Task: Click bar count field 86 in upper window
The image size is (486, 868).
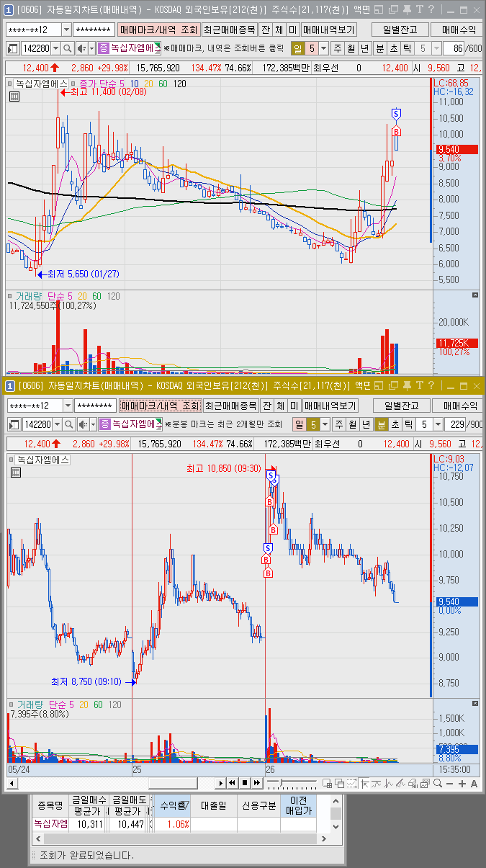Action: (x=454, y=48)
